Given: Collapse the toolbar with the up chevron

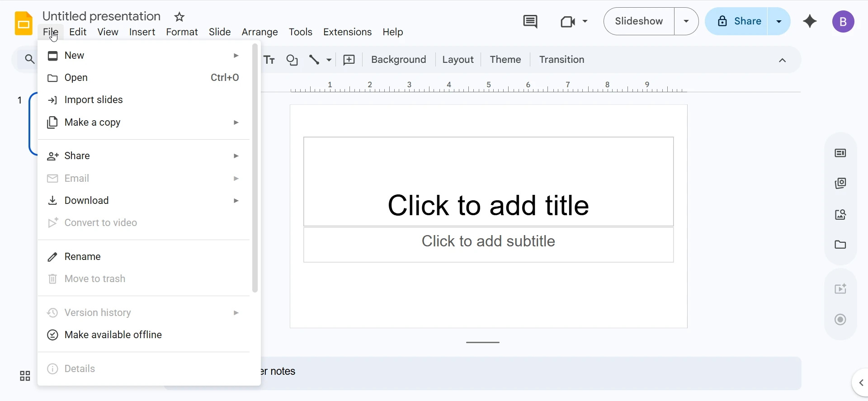Looking at the screenshot, I should click(783, 60).
